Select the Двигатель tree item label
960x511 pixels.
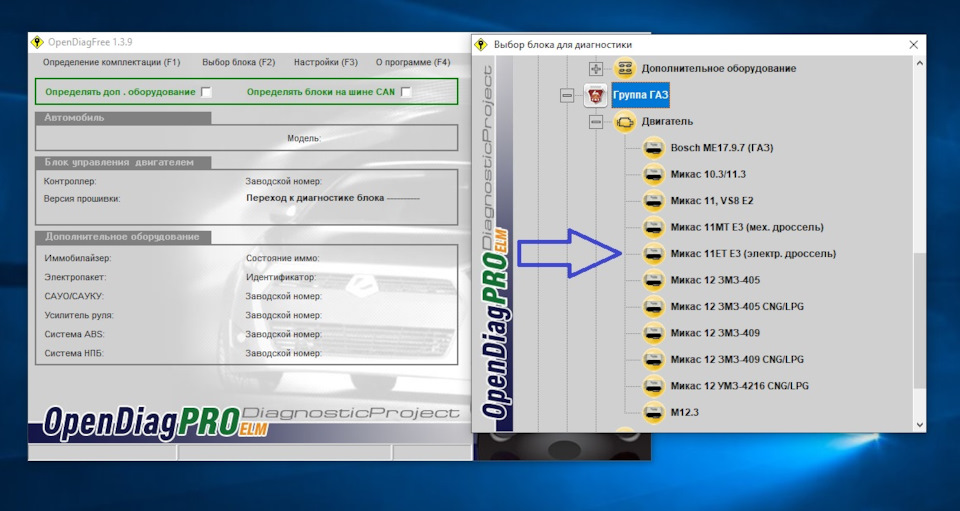667,121
